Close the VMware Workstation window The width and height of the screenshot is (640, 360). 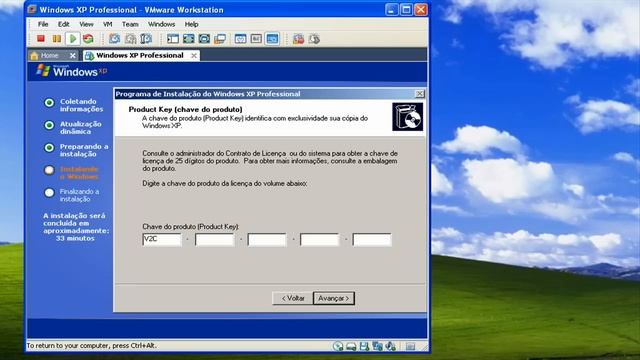coord(421,10)
